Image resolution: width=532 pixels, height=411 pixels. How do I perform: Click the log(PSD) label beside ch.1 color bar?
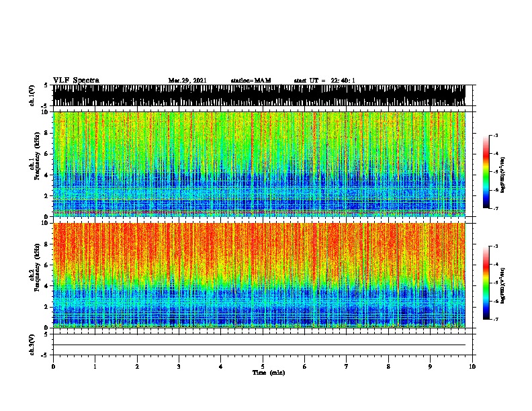click(503, 175)
